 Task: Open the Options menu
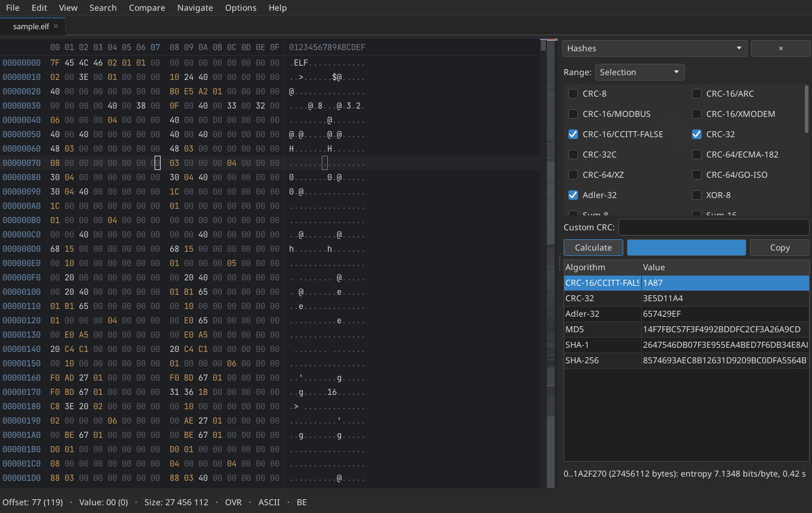241,8
